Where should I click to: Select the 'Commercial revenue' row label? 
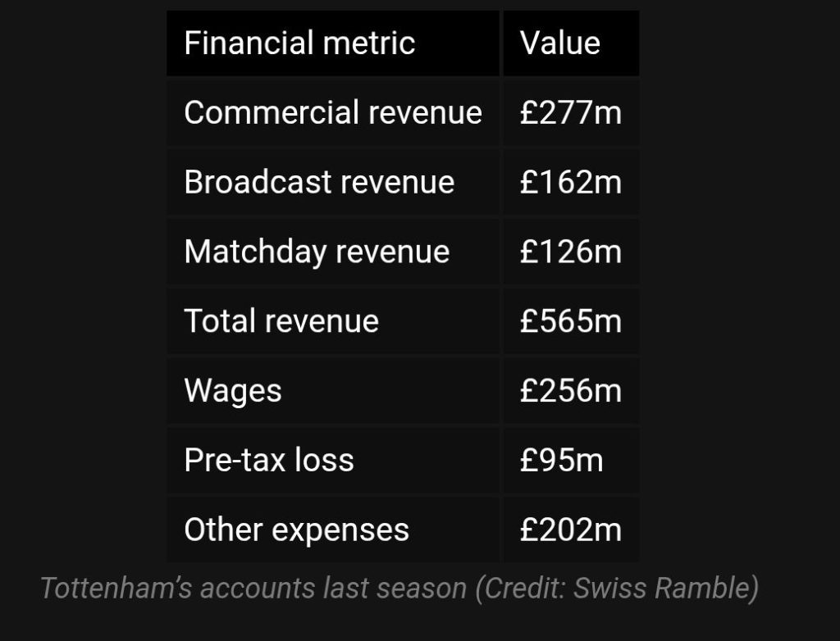click(332, 112)
